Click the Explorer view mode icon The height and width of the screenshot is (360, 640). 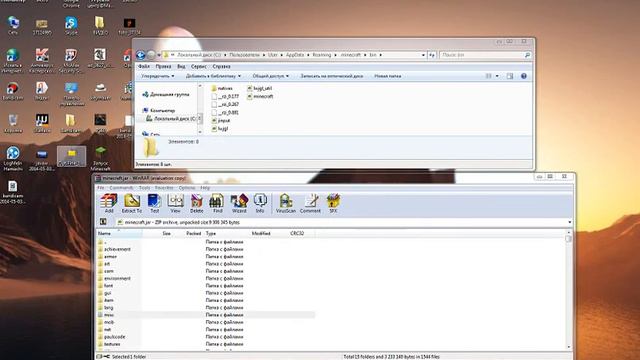(x=488, y=76)
